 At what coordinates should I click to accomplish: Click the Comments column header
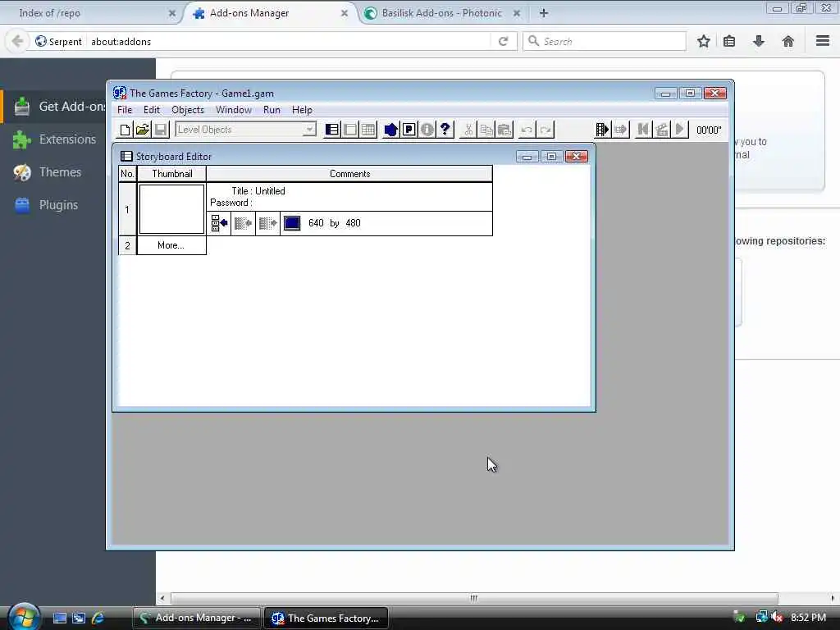pyautogui.click(x=349, y=174)
